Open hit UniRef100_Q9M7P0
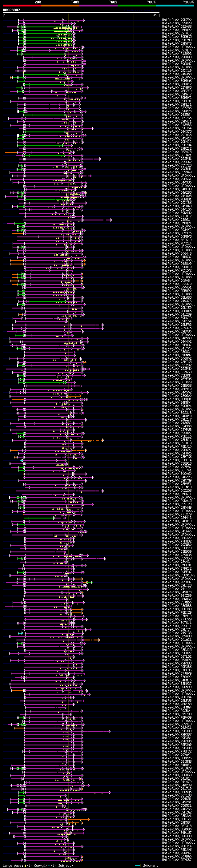 177,20
